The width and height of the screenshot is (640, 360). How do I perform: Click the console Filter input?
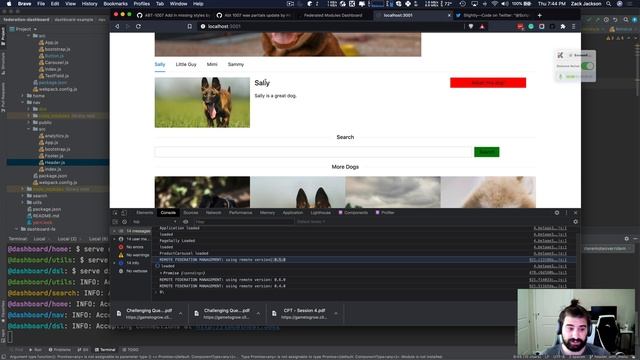(244, 222)
